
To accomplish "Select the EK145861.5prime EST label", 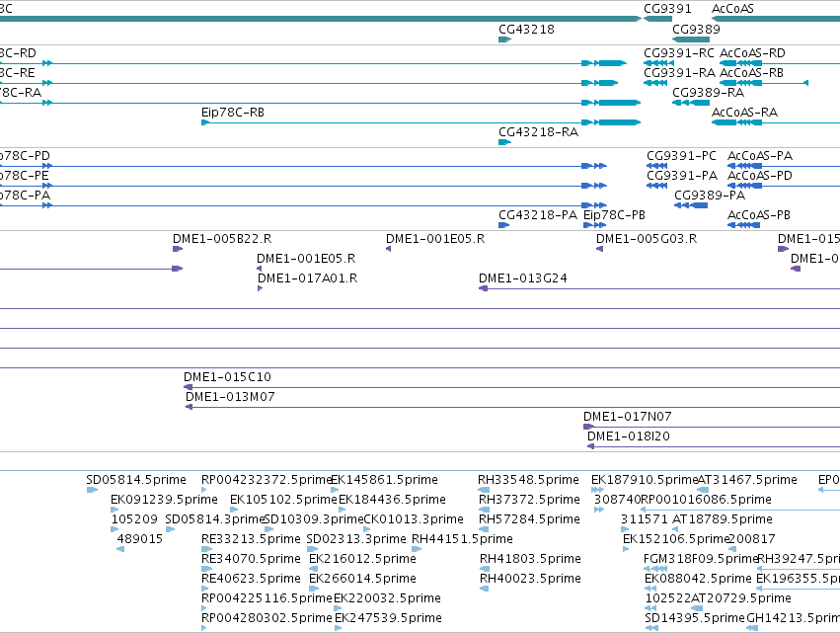I will pyautogui.click(x=385, y=480).
